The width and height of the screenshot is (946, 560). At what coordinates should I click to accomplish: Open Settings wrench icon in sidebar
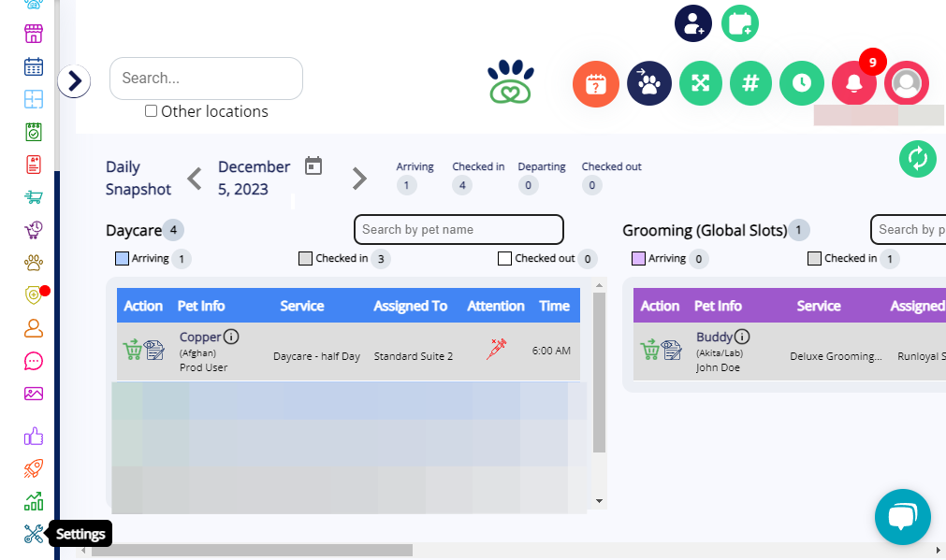[x=34, y=534]
